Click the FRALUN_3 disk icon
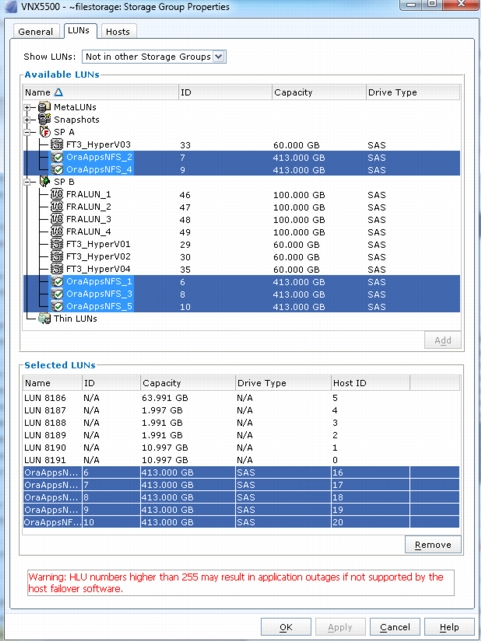This screenshot has width=482, height=643. click(57, 219)
